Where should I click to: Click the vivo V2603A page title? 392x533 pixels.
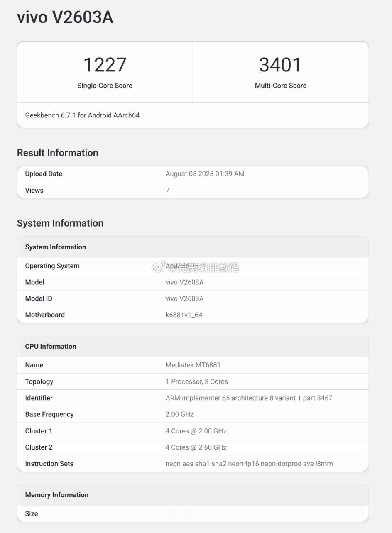(x=65, y=17)
